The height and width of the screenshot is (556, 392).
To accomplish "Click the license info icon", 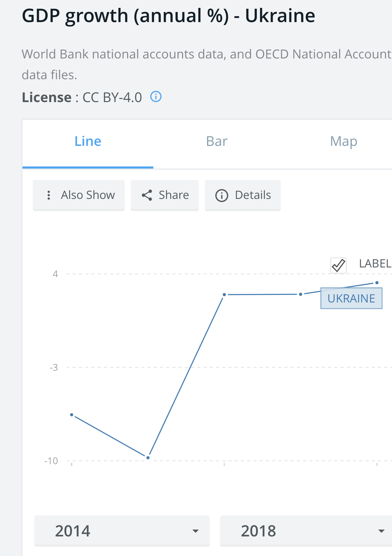I will (156, 97).
